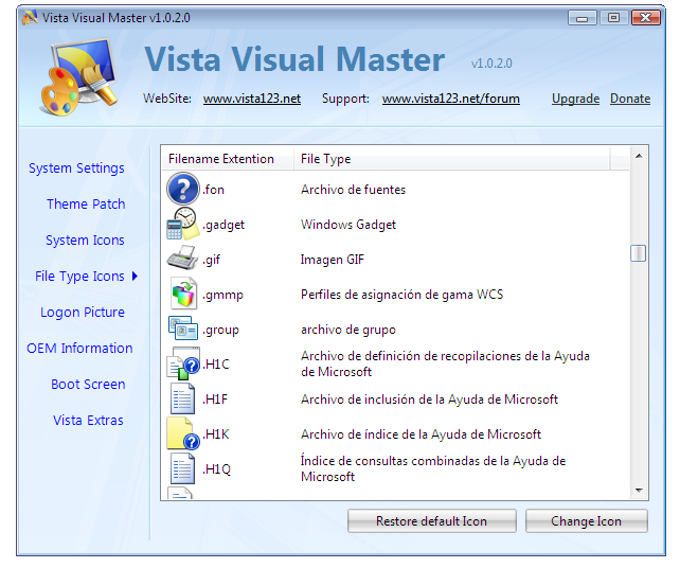The width and height of the screenshot is (680, 568).
Task: Close the Vista Visual Master window
Action: (x=646, y=18)
